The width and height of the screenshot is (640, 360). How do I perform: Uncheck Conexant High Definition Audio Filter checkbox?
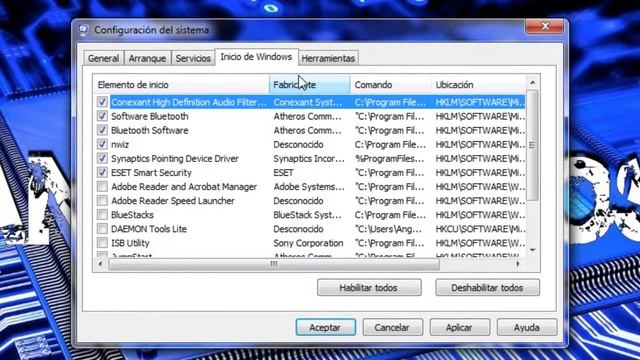pos(102,102)
